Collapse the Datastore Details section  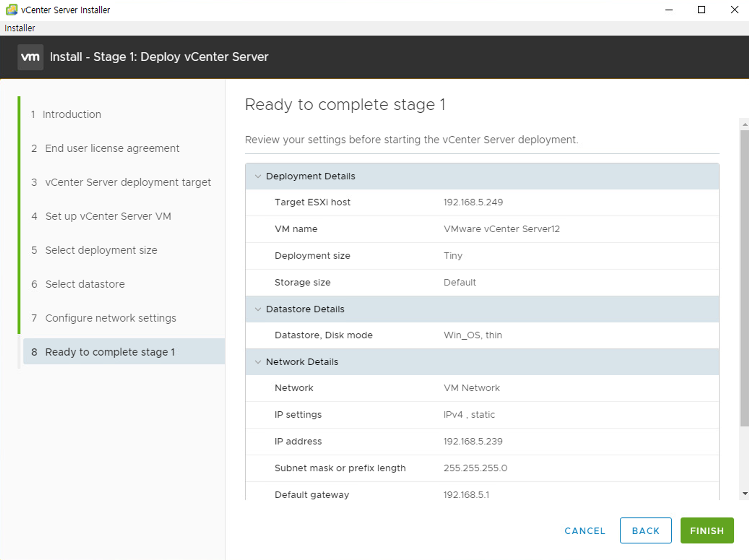(x=258, y=309)
